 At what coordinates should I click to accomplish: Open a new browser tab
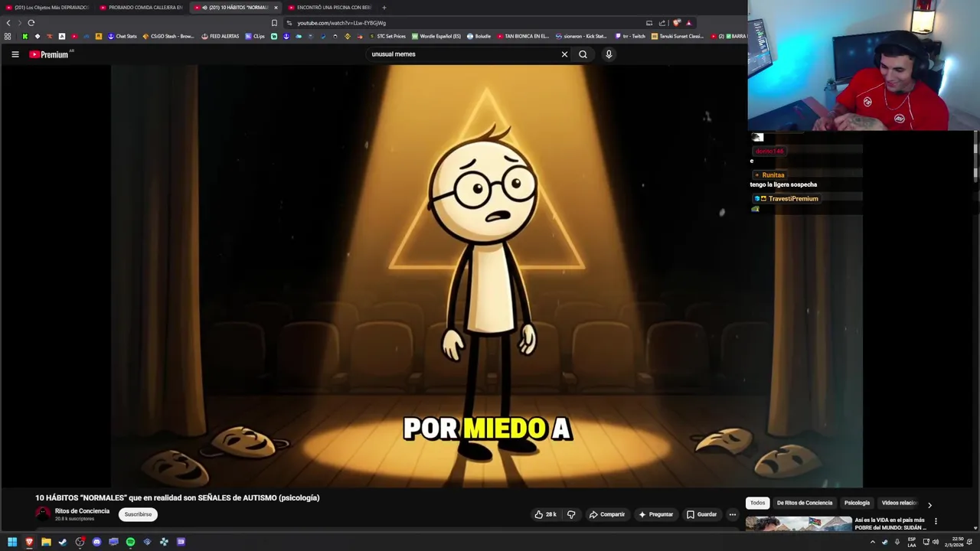coord(384,8)
